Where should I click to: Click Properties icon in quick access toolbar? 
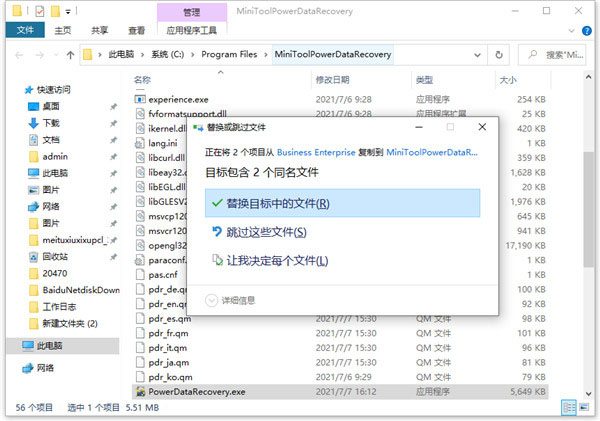click(x=39, y=11)
